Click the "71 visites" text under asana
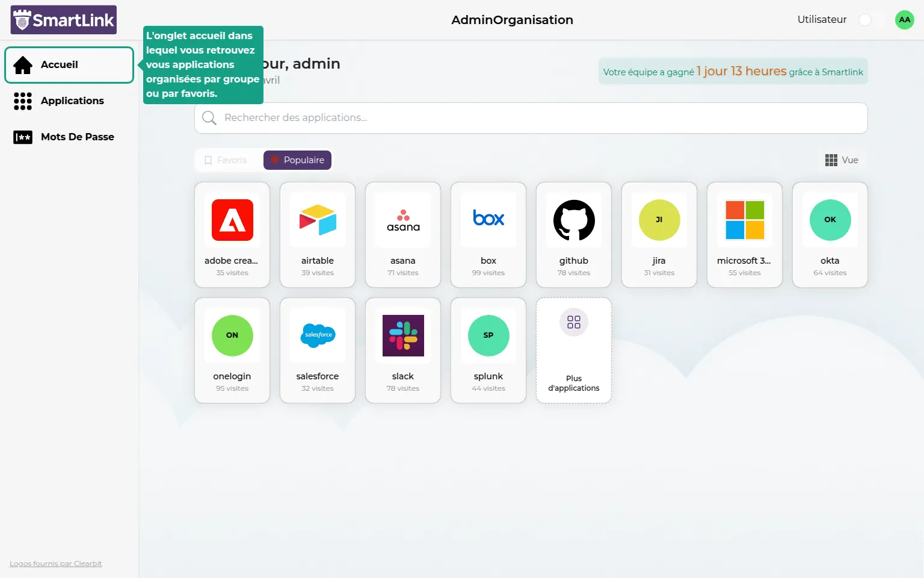The width and height of the screenshot is (924, 578). [403, 273]
